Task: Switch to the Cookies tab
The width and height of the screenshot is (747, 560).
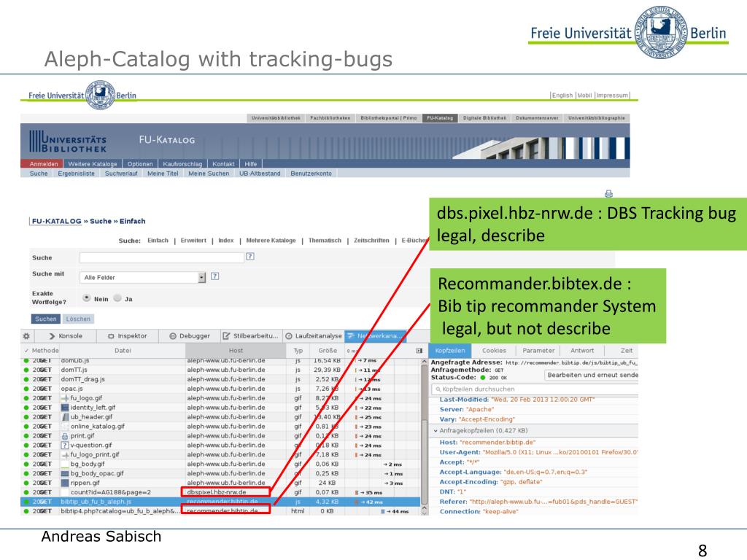Action: (494, 351)
